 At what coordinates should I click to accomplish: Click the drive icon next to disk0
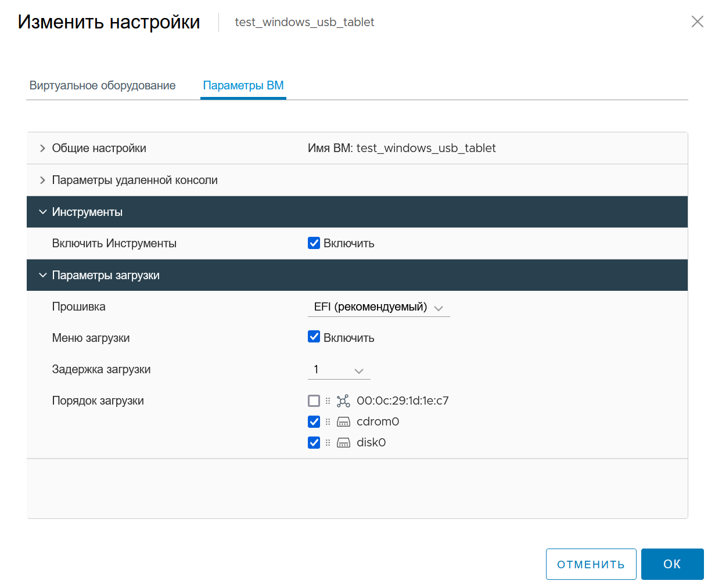tap(344, 443)
